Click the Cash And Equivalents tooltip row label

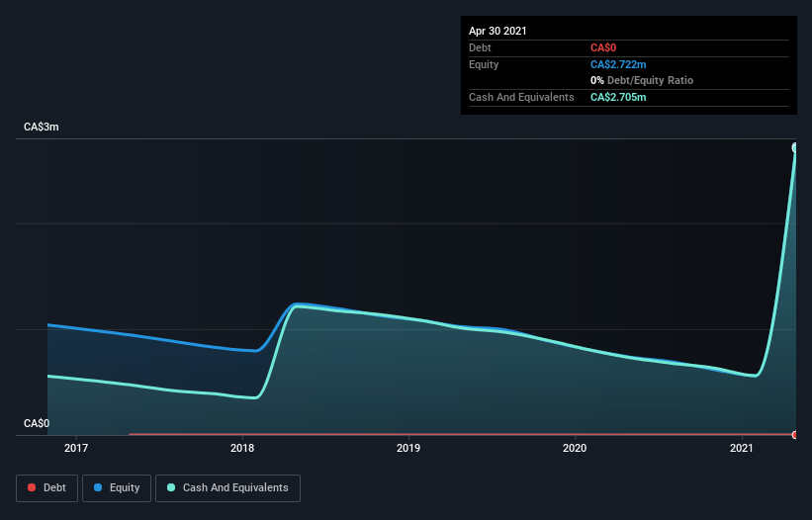521,97
